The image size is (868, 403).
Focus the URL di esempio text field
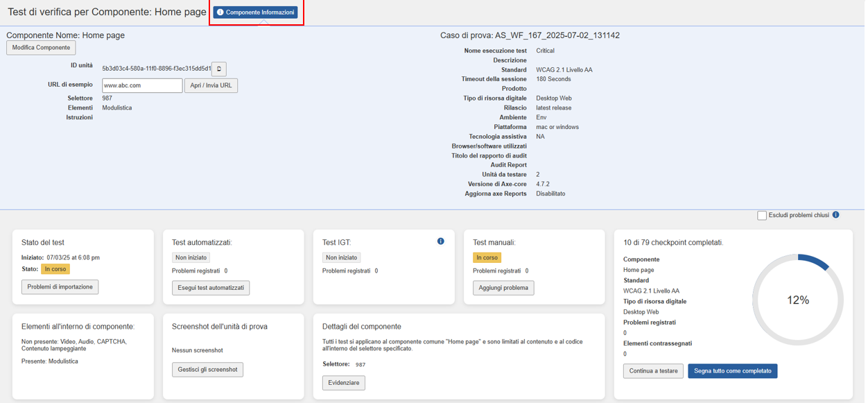click(x=142, y=85)
